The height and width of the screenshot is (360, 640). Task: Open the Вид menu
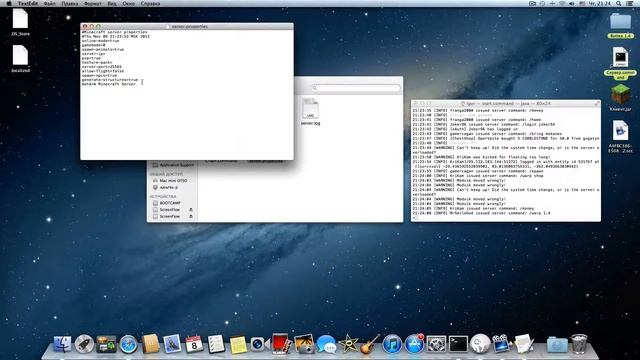[x=112, y=3]
